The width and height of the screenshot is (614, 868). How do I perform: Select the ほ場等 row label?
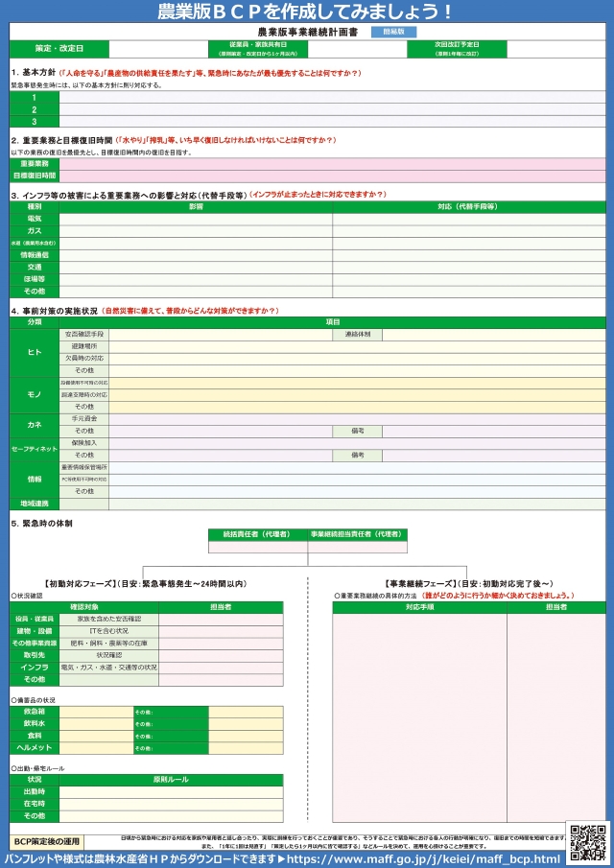tap(35, 279)
